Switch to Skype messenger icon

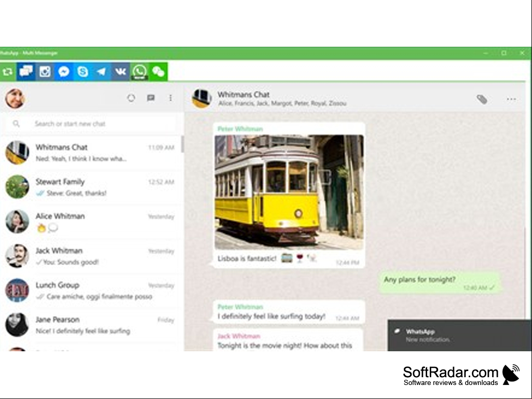(x=83, y=72)
